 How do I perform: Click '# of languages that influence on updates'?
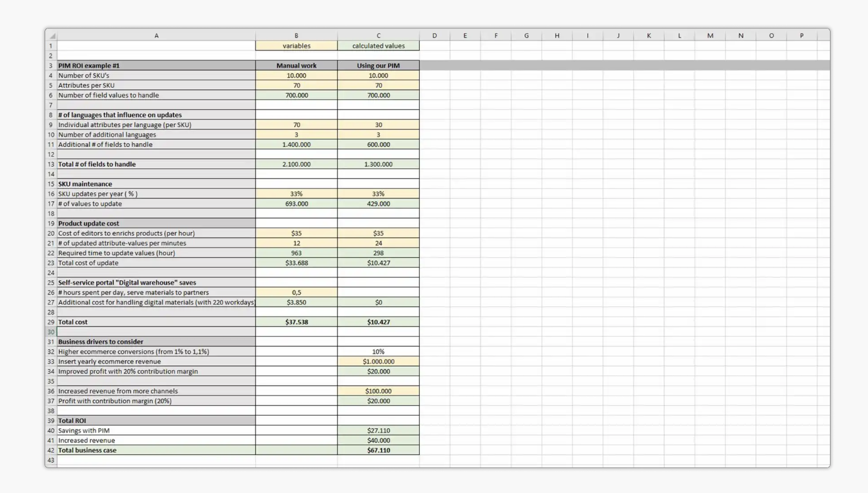[x=156, y=115]
